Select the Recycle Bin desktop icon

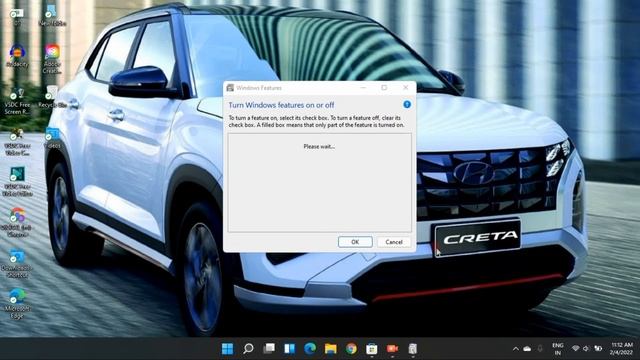[52, 97]
